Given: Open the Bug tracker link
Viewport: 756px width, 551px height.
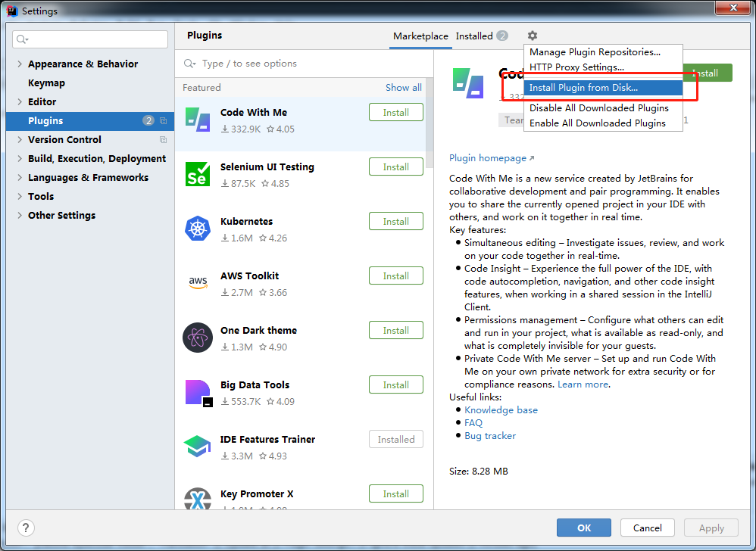Looking at the screenshot, I should point(490,435).
